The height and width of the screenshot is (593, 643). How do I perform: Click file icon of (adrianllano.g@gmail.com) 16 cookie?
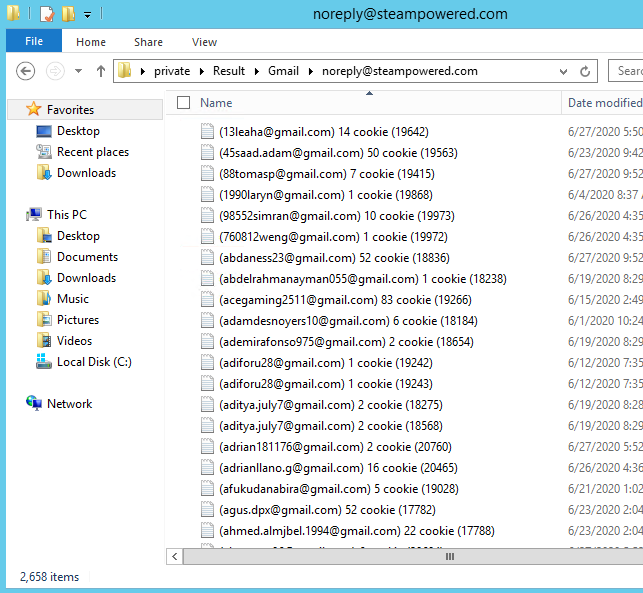click(x=207, y=467)
